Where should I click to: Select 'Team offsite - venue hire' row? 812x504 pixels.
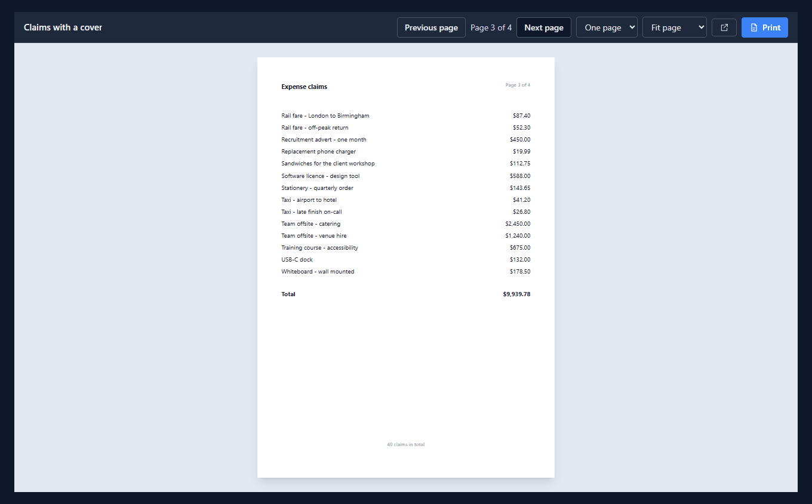(406, 236)
